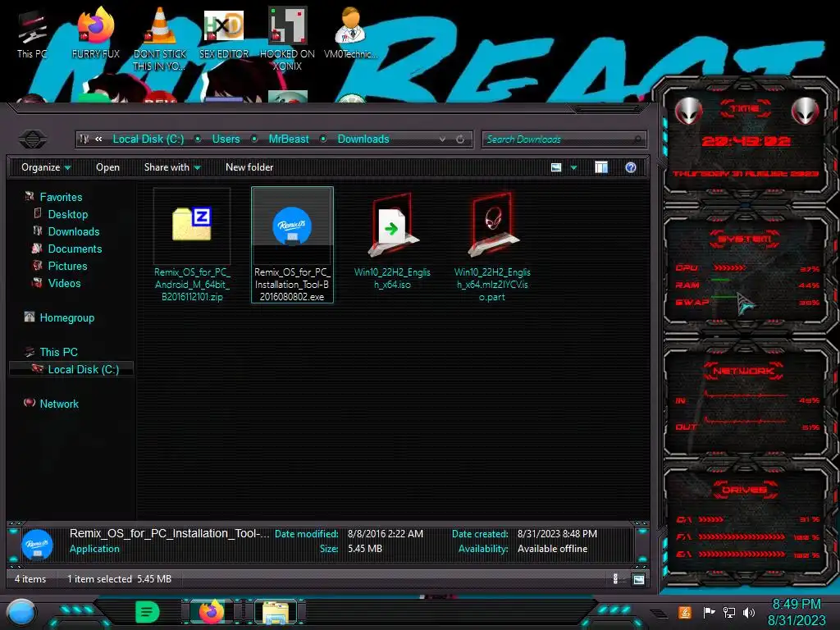Toggle the preview pane button
The image size is (840, 630).
(x=601, y=167)
